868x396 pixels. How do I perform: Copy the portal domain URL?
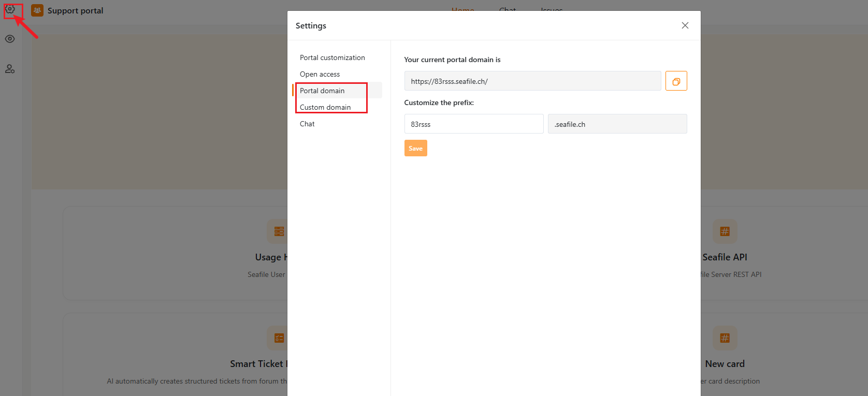pyautogui.click(x=676, y=81)
